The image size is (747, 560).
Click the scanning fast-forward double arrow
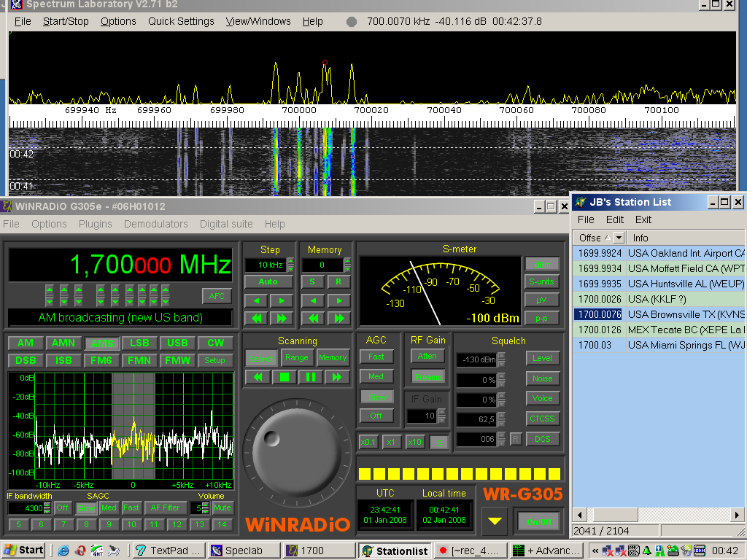(x=336, y=377)
